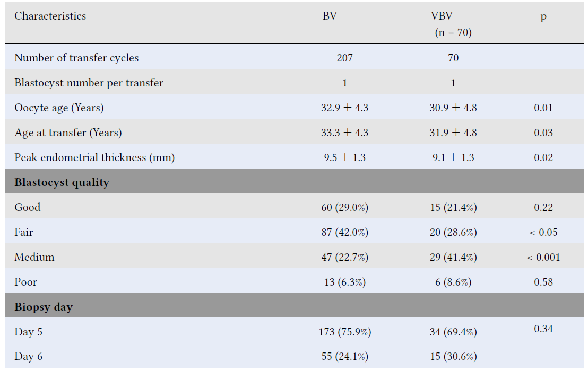588x371 pixels.
Task: Click the "Oocyte age (Years)" row label
Action: [59, 108]
